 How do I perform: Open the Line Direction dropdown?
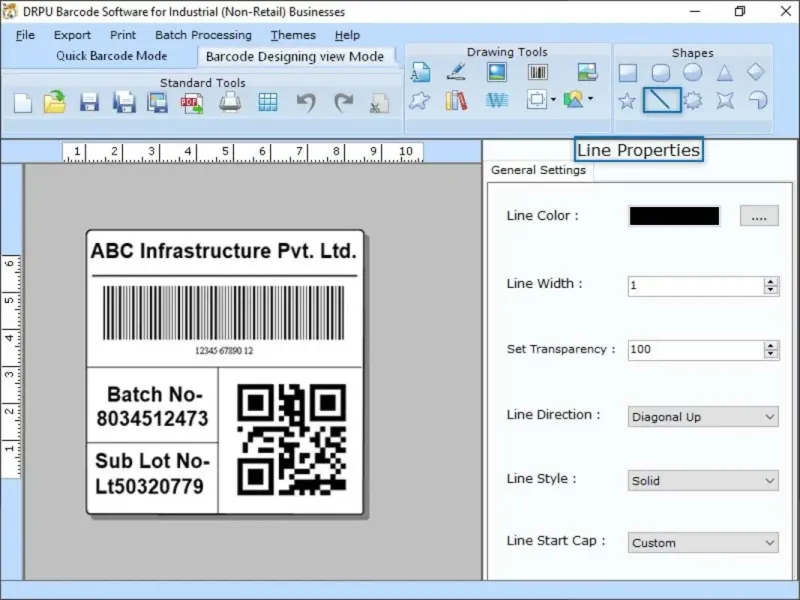click(x=704, y=417)
